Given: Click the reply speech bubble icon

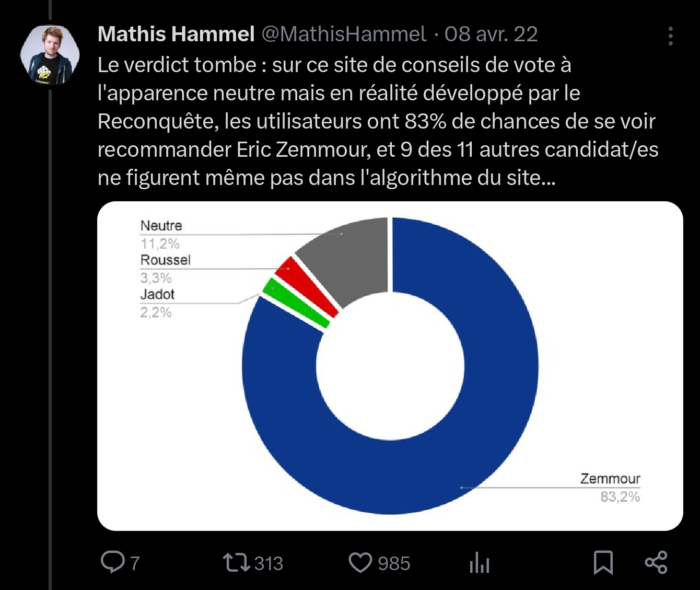Looking at the screenshot, I should tap(112, 563).
